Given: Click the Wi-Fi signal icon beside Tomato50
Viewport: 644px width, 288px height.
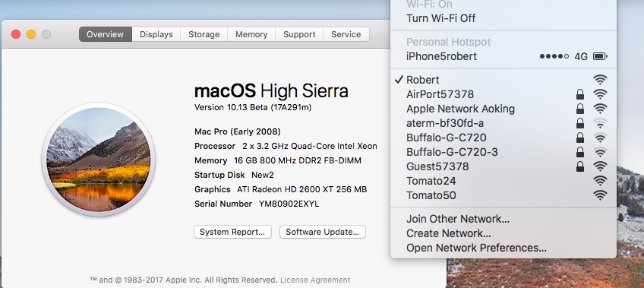Looking at the screenshot, I should click(600, 195).
